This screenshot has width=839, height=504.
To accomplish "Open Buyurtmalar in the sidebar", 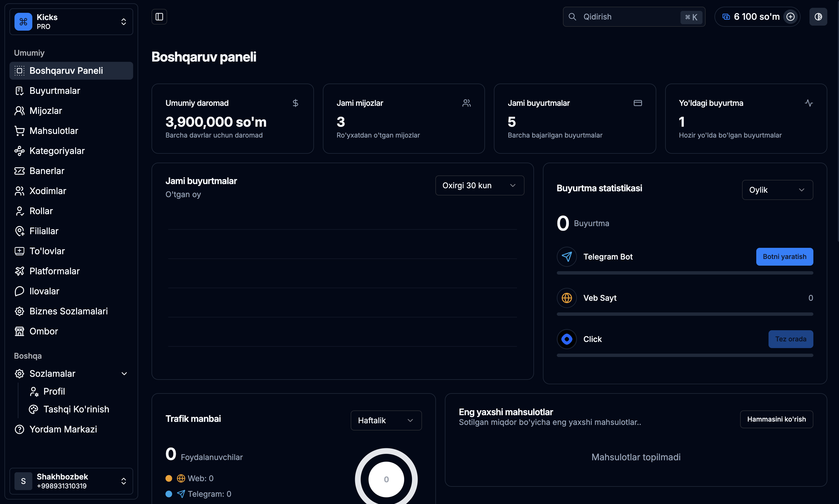I will point(55,91).
